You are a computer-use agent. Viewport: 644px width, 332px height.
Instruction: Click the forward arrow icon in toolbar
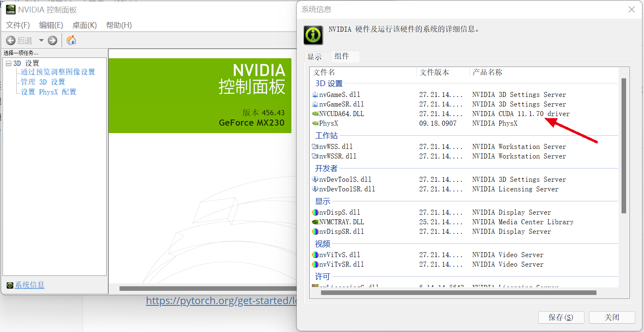click(52, 40)
